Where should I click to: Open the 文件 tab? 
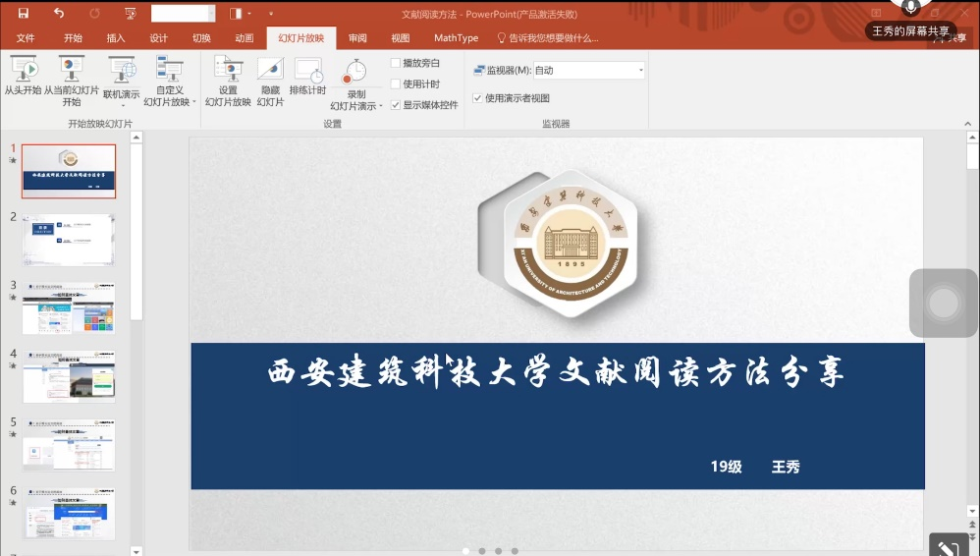pos(26,38)
